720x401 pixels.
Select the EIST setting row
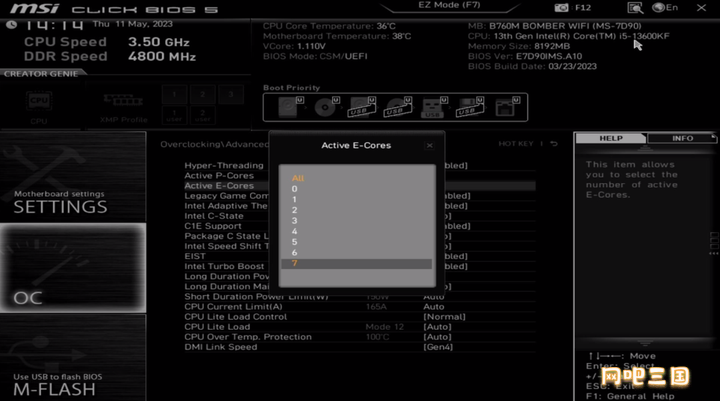[360, 256]
